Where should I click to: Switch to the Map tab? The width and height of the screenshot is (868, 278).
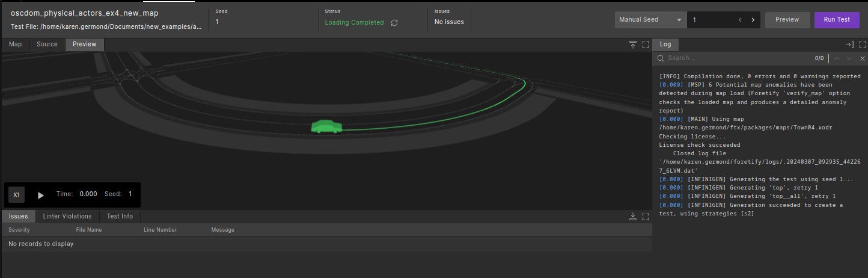pyautogui.click(x=15, y=45)
